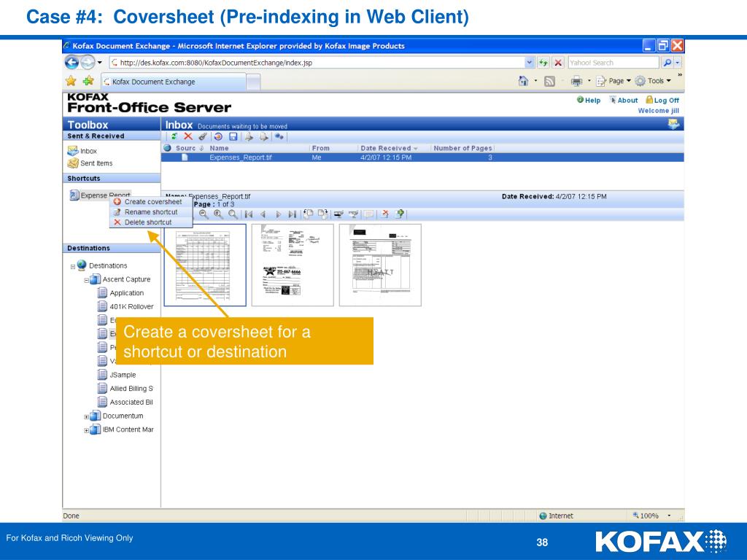Open the About link
The image size is (747, 560).
pos(624,100)
